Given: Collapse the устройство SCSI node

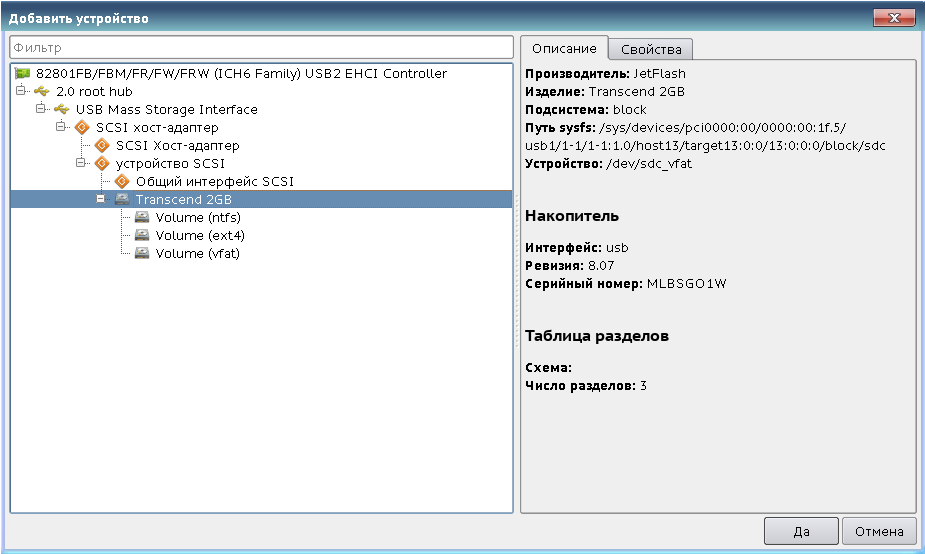Looking at the screenshot, I should (x=81, y=162).
